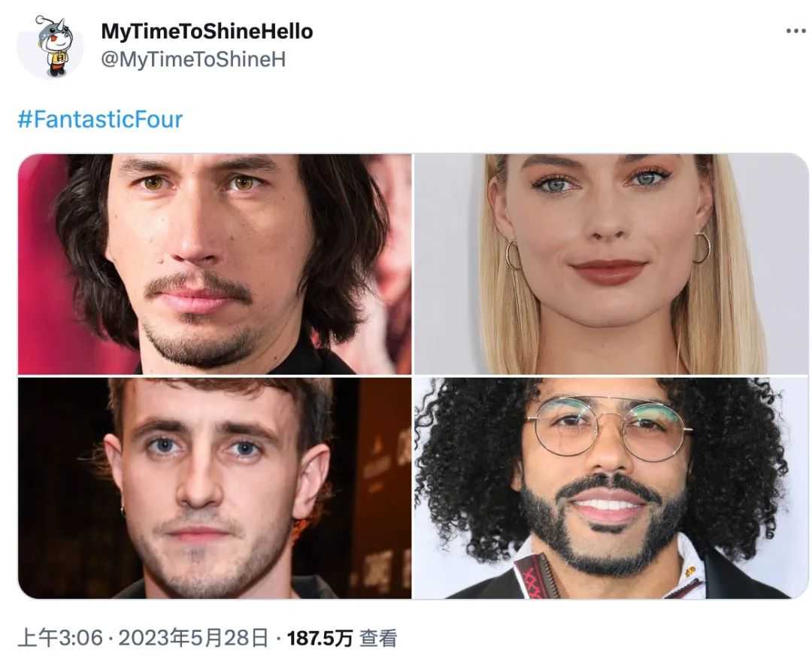The image size is (812, 671).
Task: Enlarge photo of short-haired blue-eyed man
Action: 215,488
